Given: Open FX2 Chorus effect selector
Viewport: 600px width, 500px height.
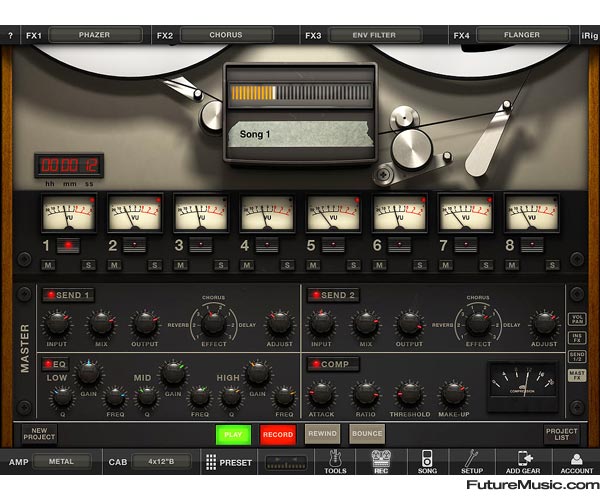Looking at the screenshot, I should click(x=227, y=35).
